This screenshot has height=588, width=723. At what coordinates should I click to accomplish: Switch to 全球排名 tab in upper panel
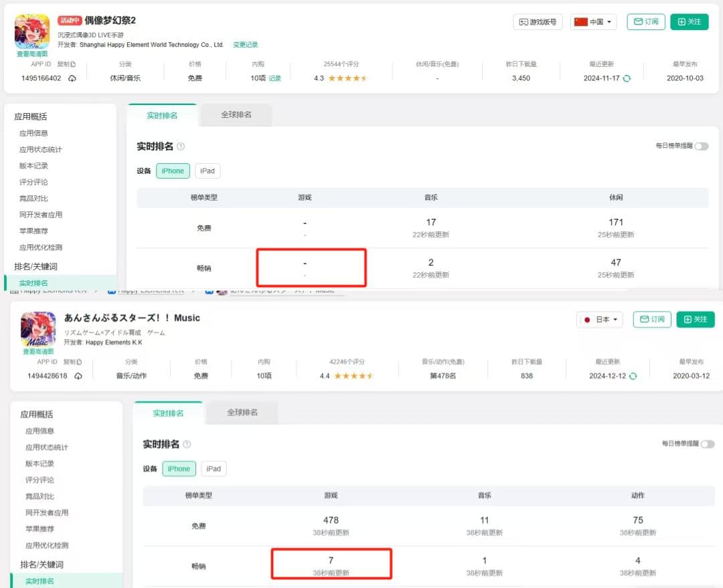click(236, 115)
